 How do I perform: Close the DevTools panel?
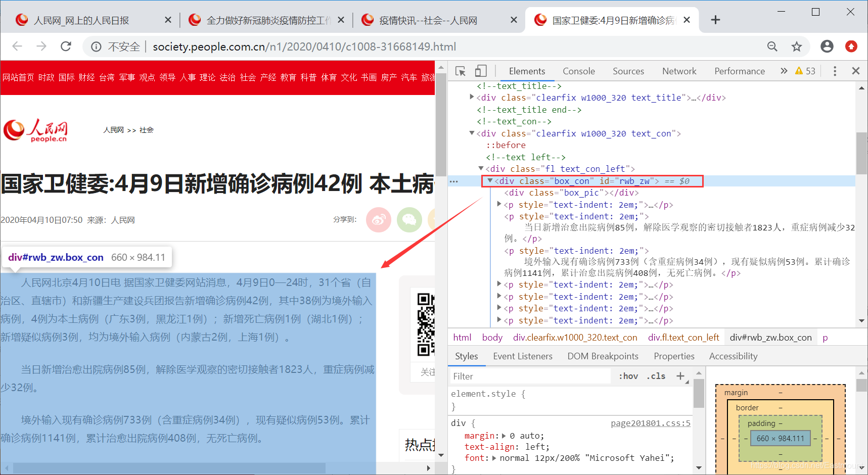[856, 71]
